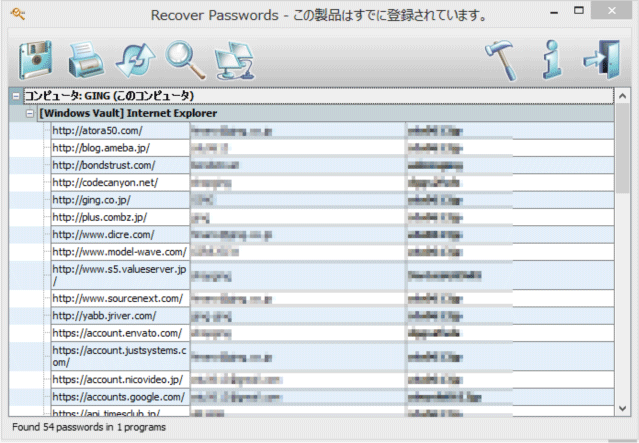Select the http://www.dicre.com/ entry
Viewport: 639px width, 443px height.
[120, 235]
